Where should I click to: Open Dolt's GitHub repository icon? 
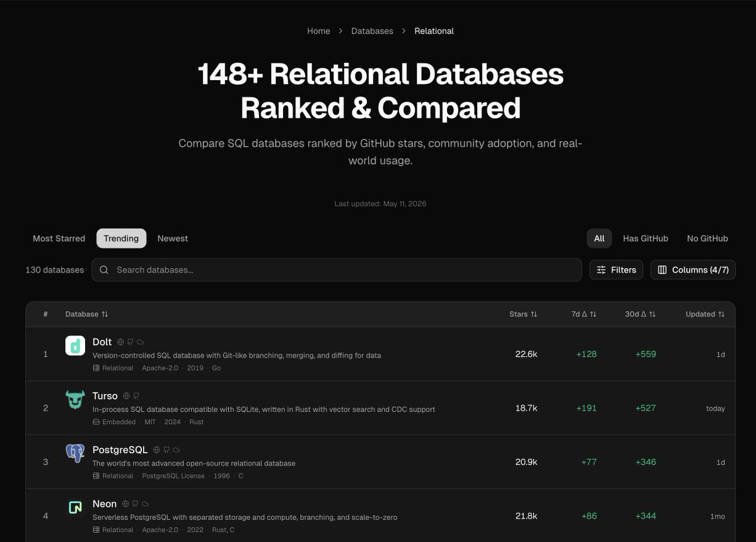click(130, 342)
